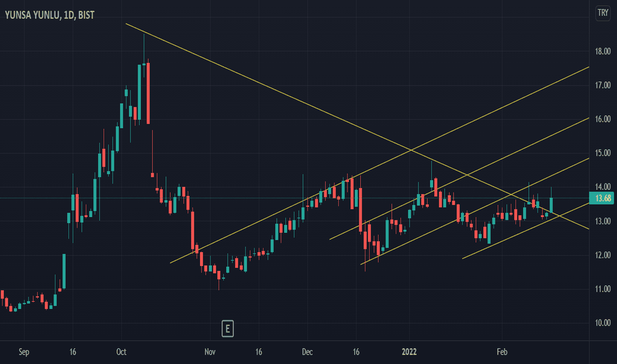Screen dimensions: 617x364
Task: Click the 12.00 price axis label
Action: point(602,255)
